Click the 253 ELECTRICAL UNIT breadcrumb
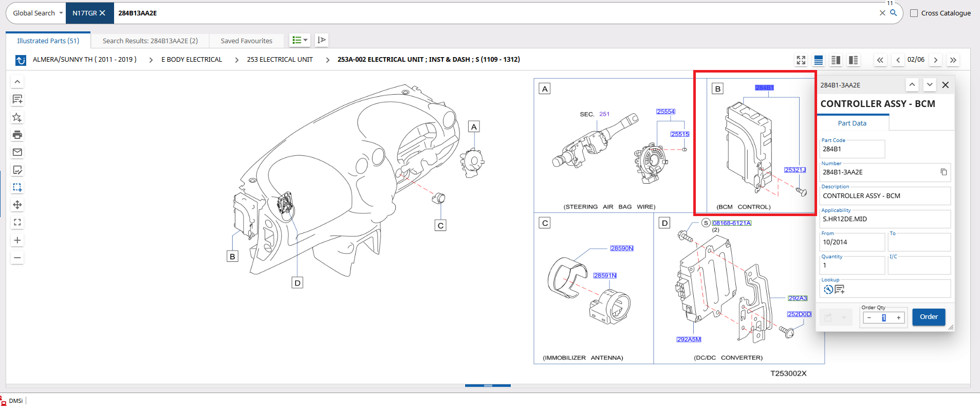 (x=280, y=60)
